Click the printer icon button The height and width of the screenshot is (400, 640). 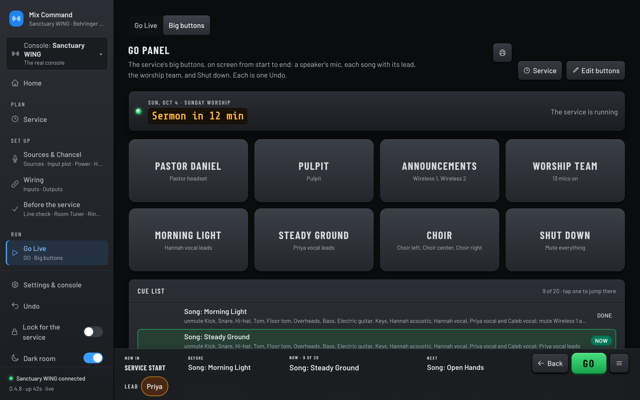[x=502, y=53]
